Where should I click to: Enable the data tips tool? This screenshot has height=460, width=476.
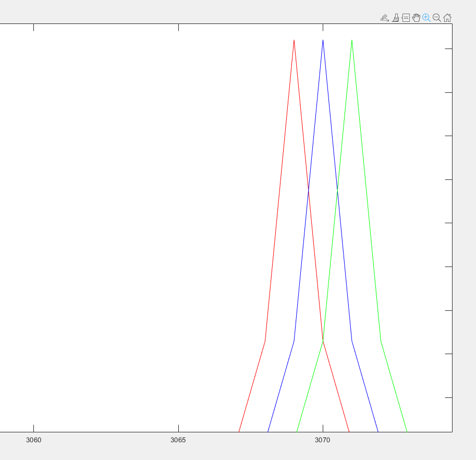[x=406, y=18]
